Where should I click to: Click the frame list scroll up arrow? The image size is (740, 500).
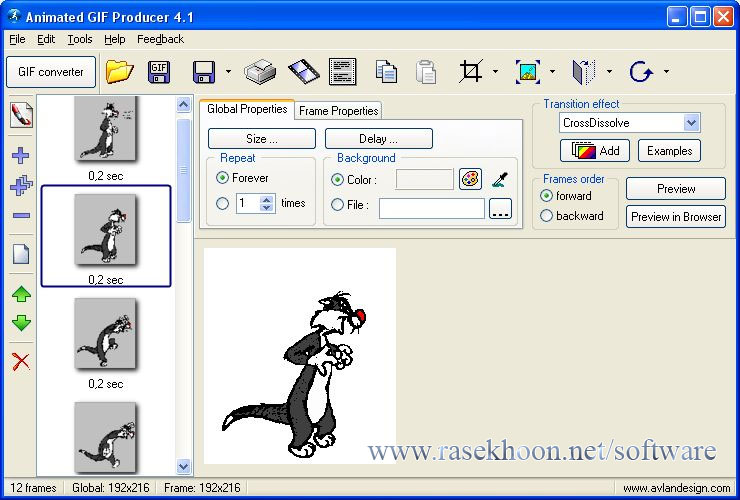coord(184,104)
